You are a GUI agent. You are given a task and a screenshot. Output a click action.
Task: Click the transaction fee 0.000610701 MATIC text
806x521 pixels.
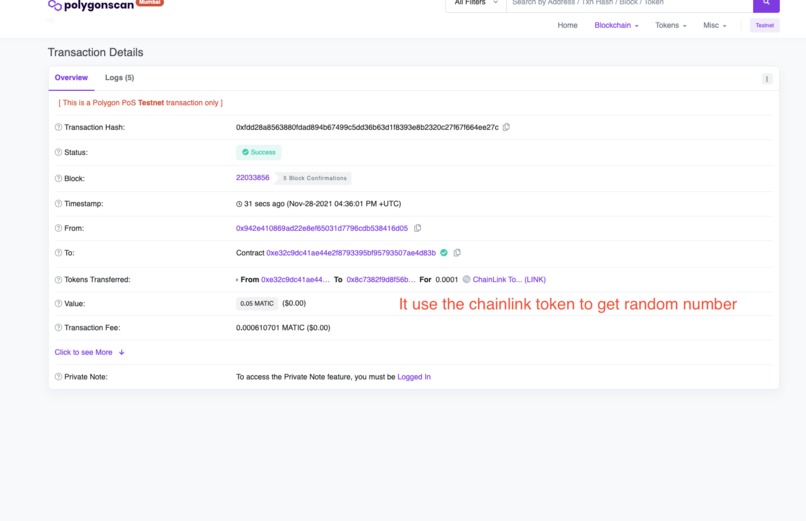point(283,327)
